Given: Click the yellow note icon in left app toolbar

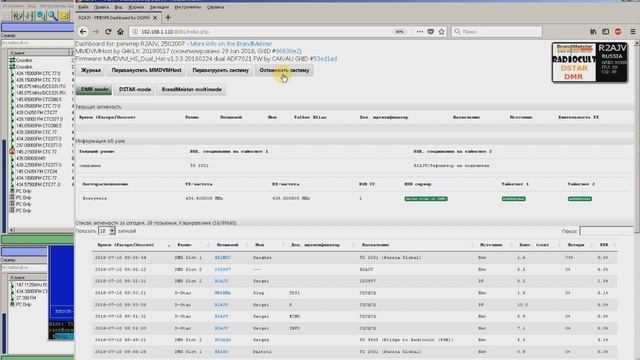Looking at the screenshot, I should coord(64,16).
